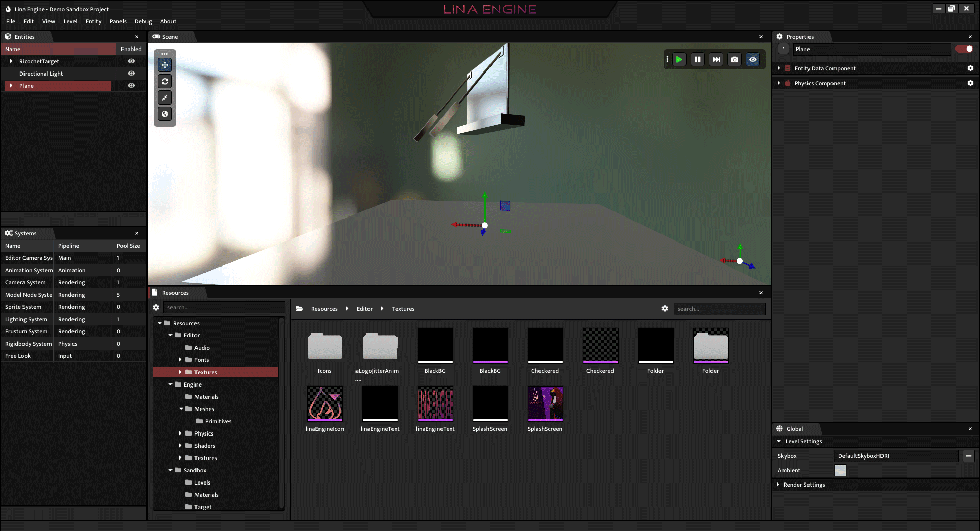Select the scale gizmo tool

(x=165, y=98)
